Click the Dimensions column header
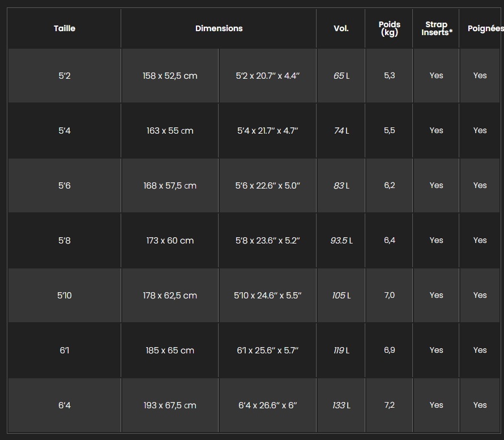This screenshot has width=504, height=440. pyautogui.click(x=219, y=28)
